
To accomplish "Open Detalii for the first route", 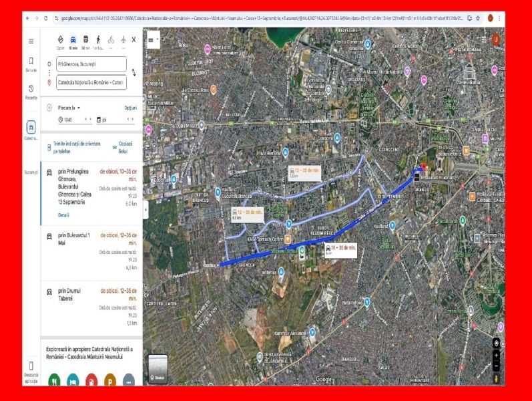I will [63, 215].
